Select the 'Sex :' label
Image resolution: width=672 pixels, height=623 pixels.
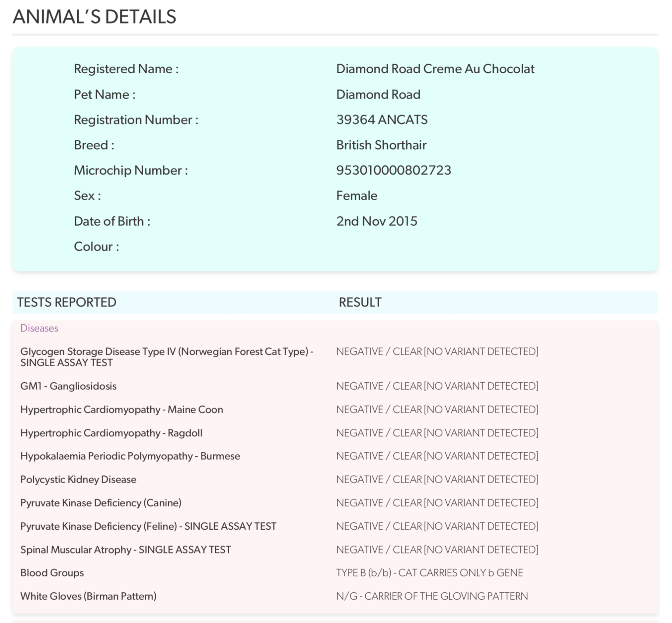pos(88,196)
